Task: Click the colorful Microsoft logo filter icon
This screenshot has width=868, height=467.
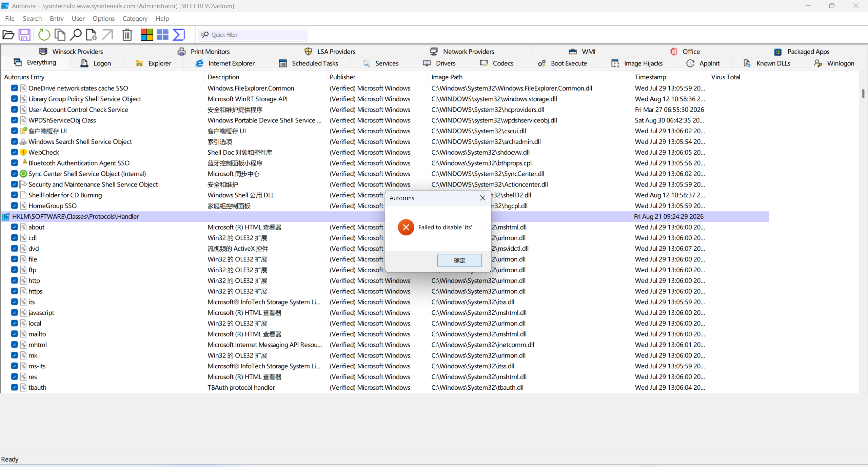Action: tap(147, 35)
